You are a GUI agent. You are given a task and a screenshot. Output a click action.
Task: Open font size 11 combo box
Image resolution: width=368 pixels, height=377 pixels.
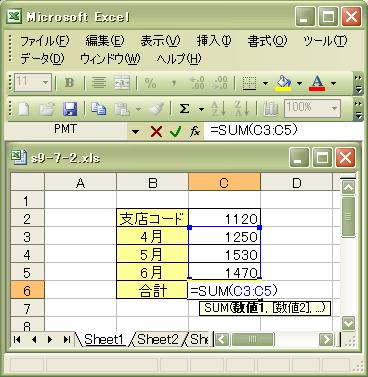(33, 82)
